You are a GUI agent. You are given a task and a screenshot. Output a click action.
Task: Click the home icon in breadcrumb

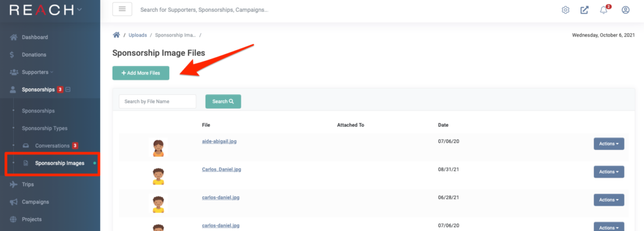pyautogui.click(x=116, y=35)
